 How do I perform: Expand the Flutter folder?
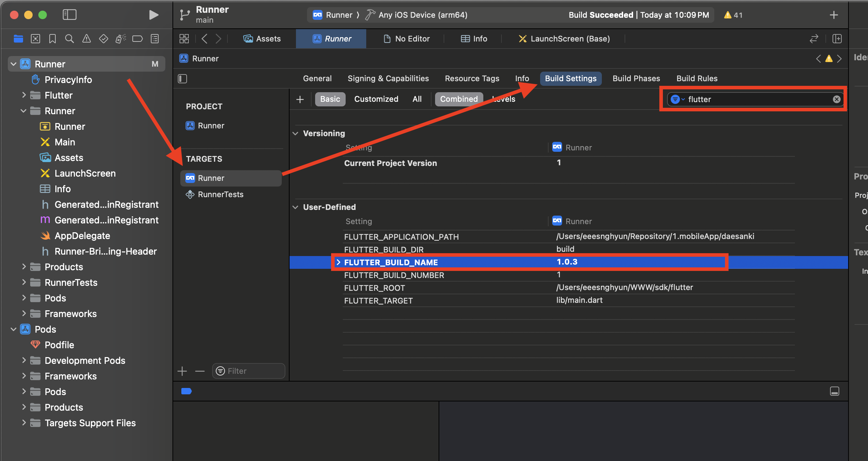[x=24, y=95]
